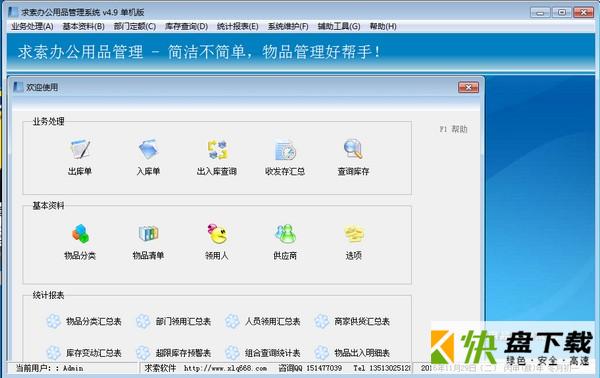The height and width of the screenshot is (378, 600).
Task: Minimize the main application window
Action: point(540,13)
